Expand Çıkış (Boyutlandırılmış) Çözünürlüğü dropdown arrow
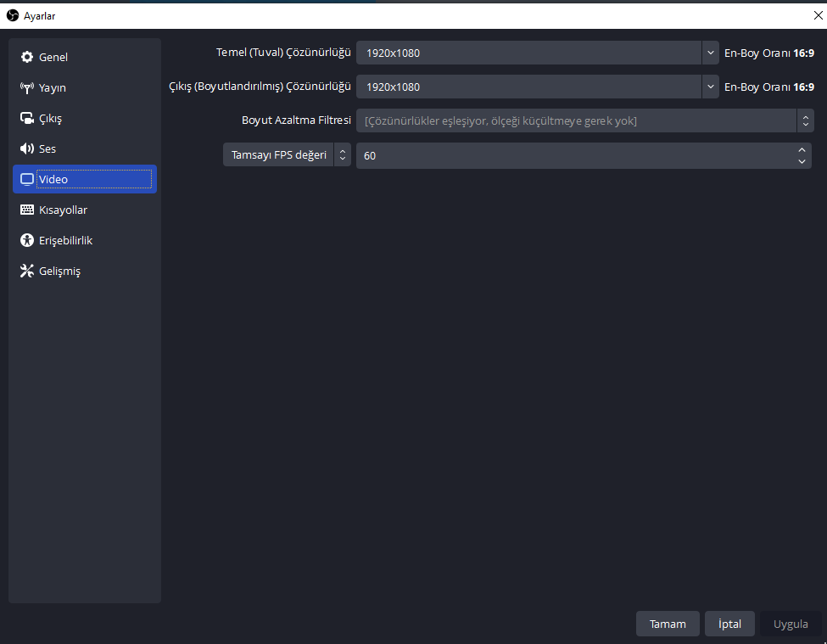The image size is (827, 644). pos(711,87)
